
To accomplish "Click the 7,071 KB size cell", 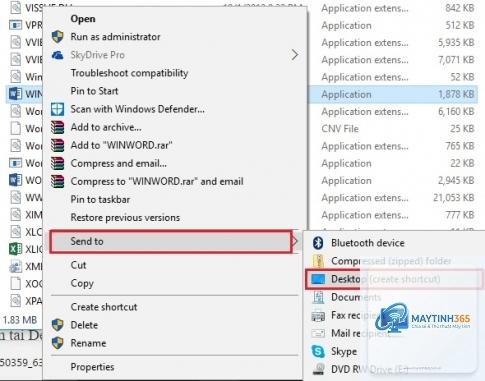I will (x=456, y=60).
